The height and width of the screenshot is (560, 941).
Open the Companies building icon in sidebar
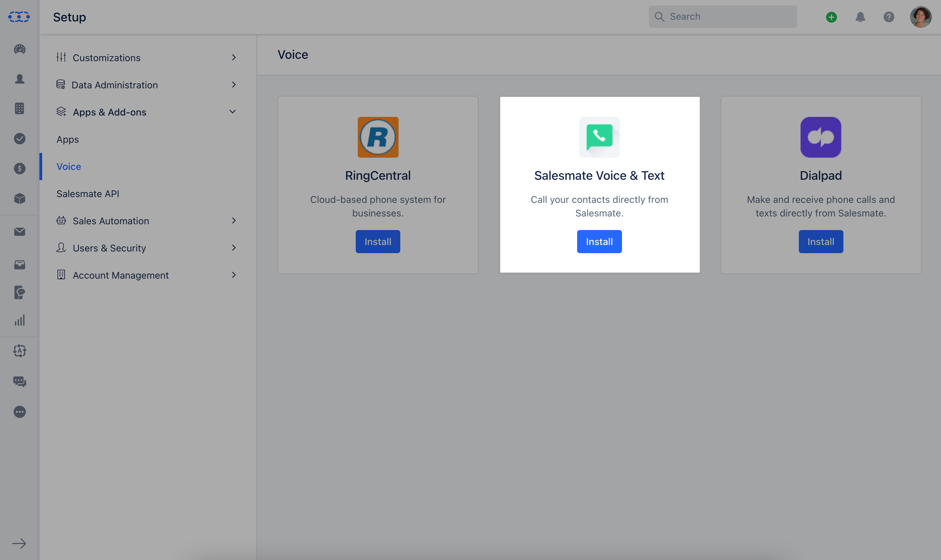click(x=20, y=108)
